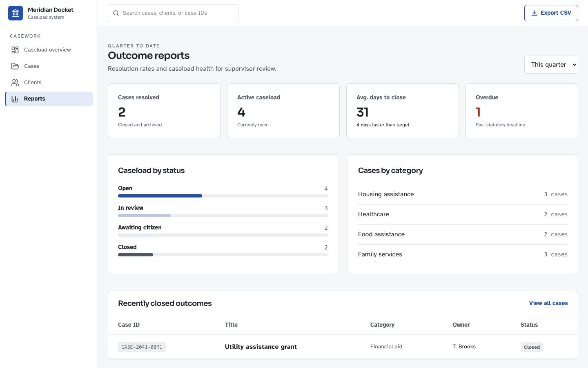The width and height of the screenshot is (588, 368).
Task: Click the Cases folder icon
Action: click(15, 66)
